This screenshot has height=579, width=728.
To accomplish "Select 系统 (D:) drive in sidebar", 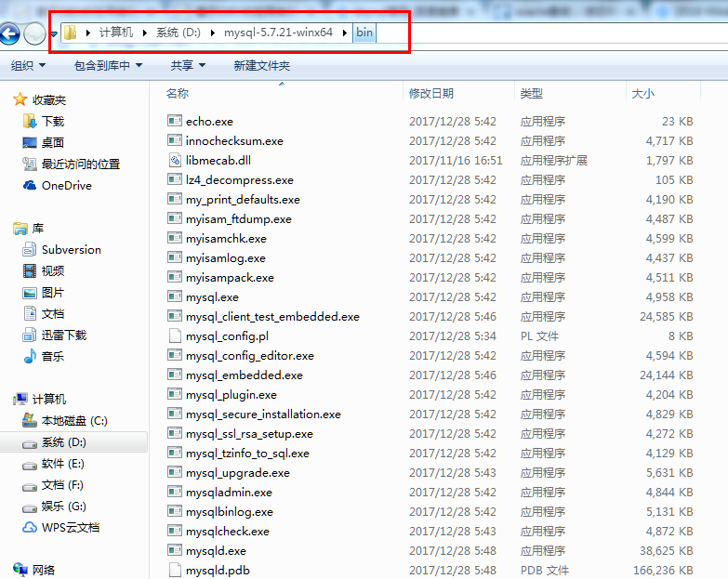I will tap(54, 442).
